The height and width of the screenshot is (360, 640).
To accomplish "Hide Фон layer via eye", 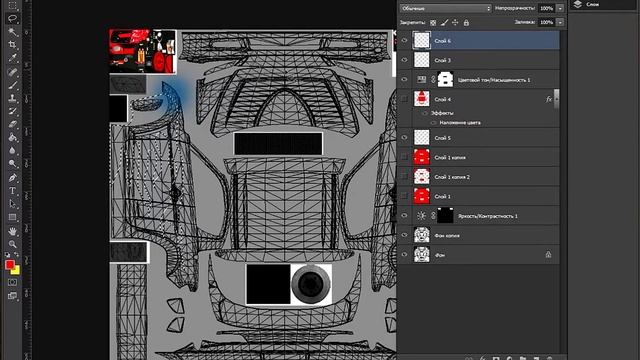I will [404, 254].
